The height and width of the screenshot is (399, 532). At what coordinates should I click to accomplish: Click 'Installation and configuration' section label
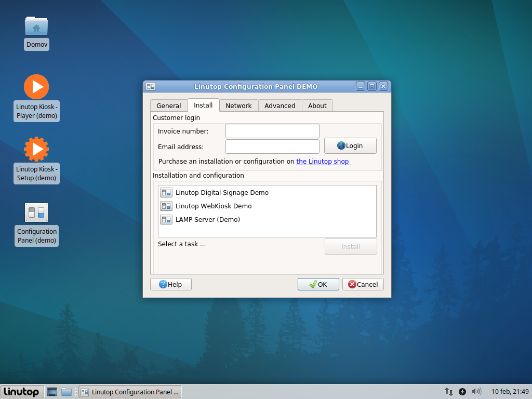tap(198, 176)
